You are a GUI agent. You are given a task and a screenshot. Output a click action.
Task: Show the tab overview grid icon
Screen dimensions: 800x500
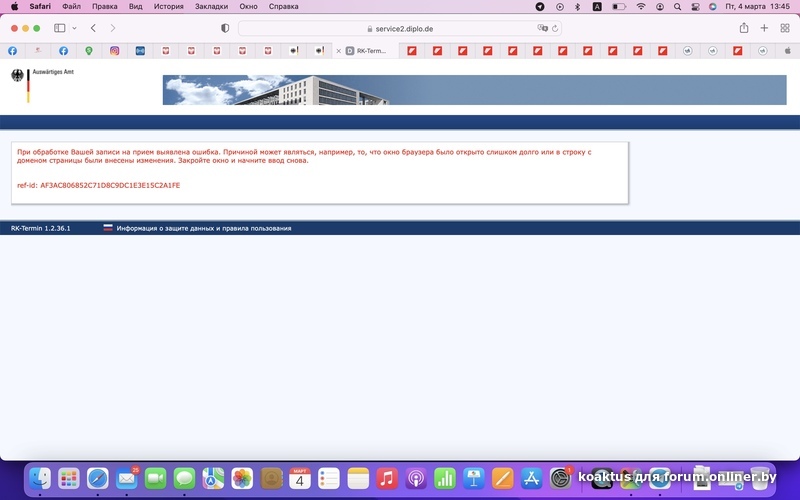coord(784,28)
